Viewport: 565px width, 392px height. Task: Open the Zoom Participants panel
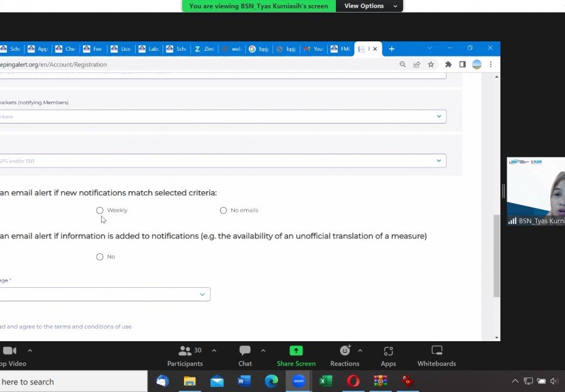point(185,355)
